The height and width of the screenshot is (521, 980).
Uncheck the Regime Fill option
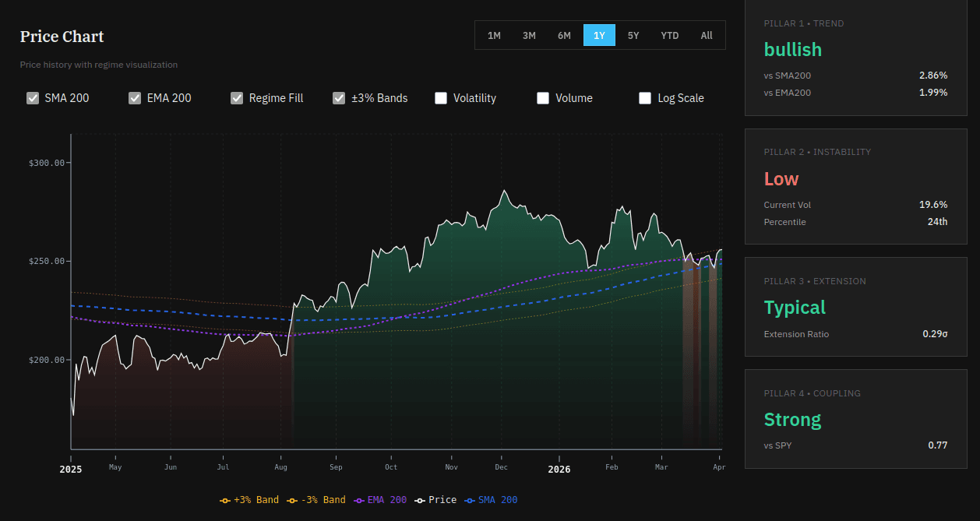click(x=236, y=97)
